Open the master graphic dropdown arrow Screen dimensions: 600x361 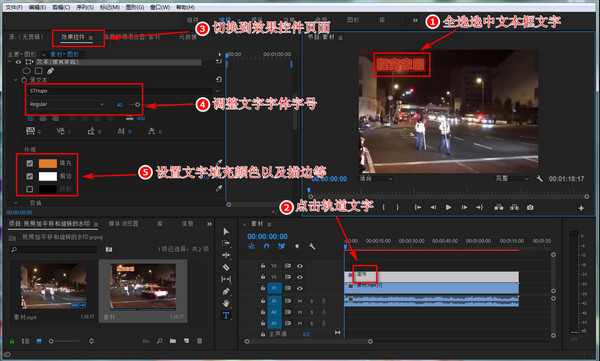(x=43, y=54)
